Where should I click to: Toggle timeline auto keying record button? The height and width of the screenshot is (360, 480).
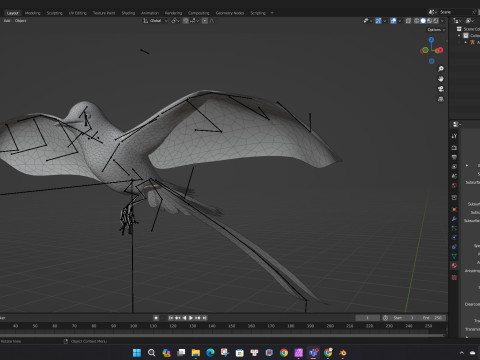[156, 318]
